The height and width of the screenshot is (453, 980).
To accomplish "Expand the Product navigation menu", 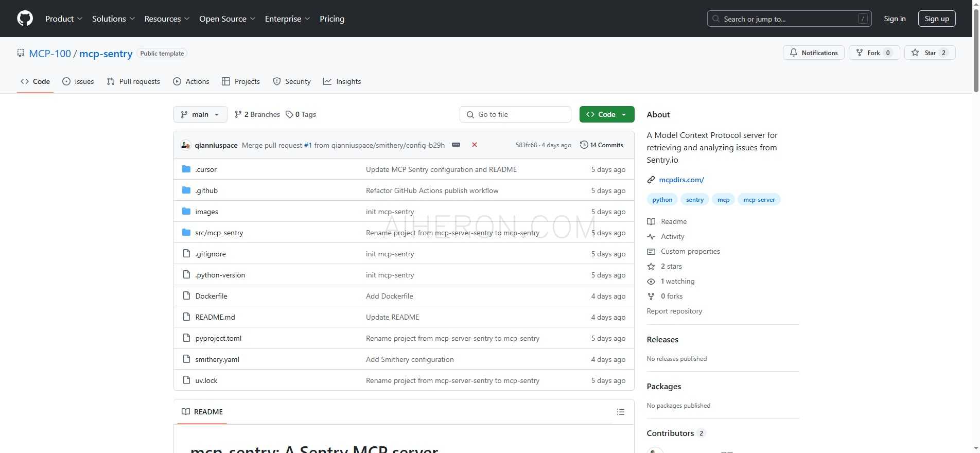I will tap(63, 19).
